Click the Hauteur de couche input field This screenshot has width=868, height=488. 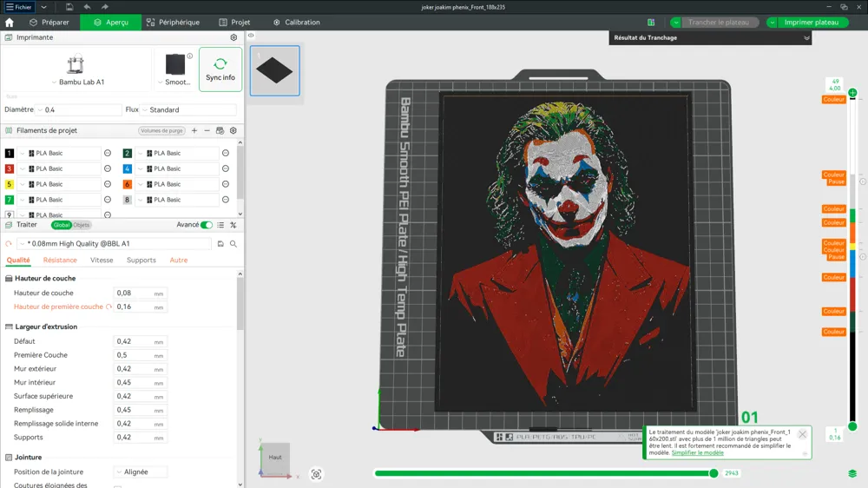pyautogui.click(x=140, y=293)
